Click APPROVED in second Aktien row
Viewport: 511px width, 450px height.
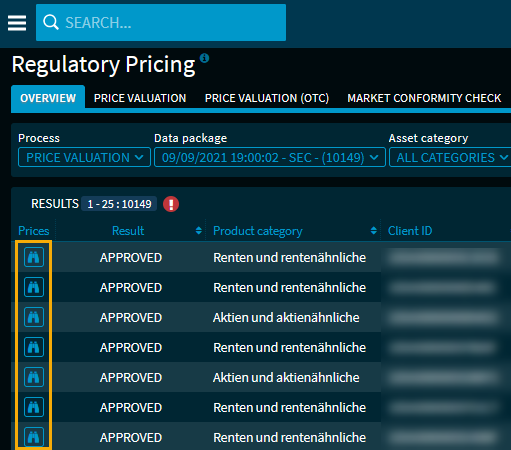click(131, 377)
